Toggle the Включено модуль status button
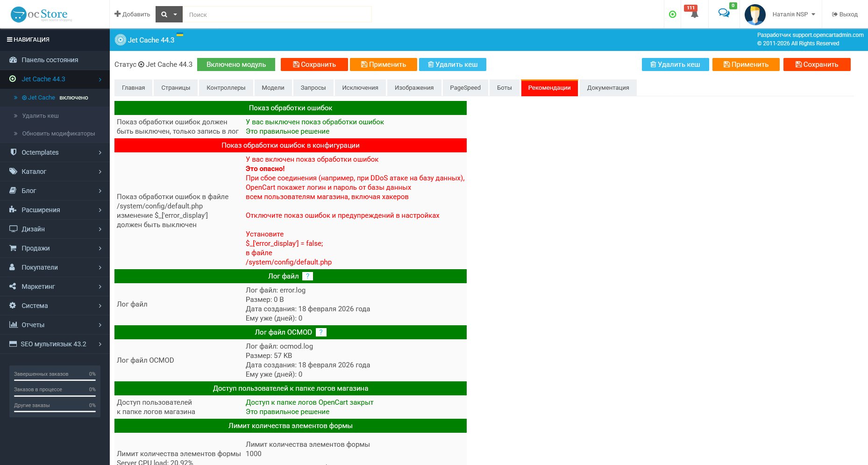The width and height of the screenshot is (868, 465). [236, 64]
